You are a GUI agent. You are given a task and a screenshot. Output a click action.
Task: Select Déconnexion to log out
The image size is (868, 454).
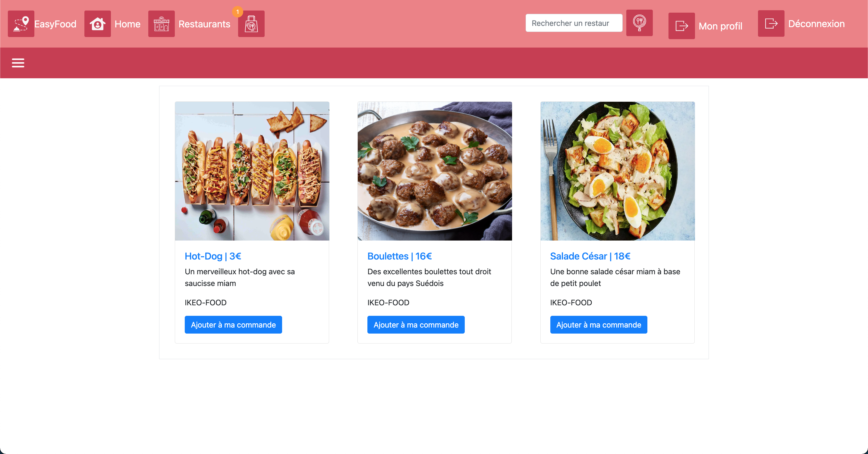tap(816, 23)
